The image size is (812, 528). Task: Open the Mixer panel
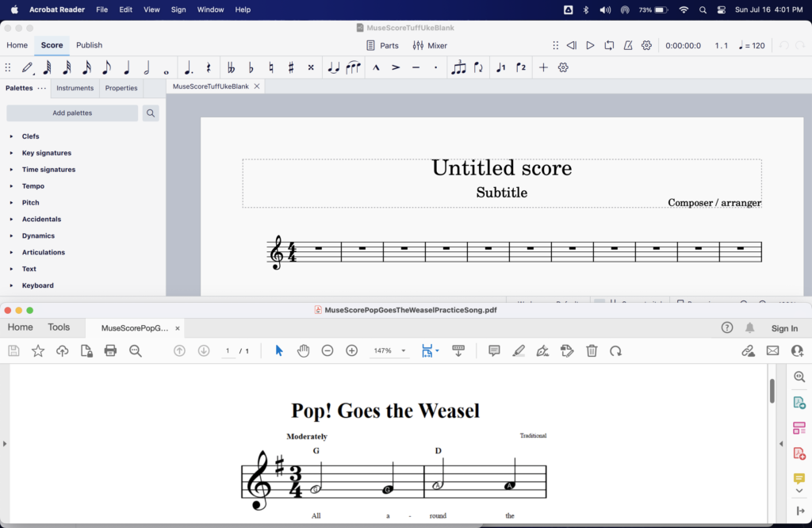click(x=429, y=46)
